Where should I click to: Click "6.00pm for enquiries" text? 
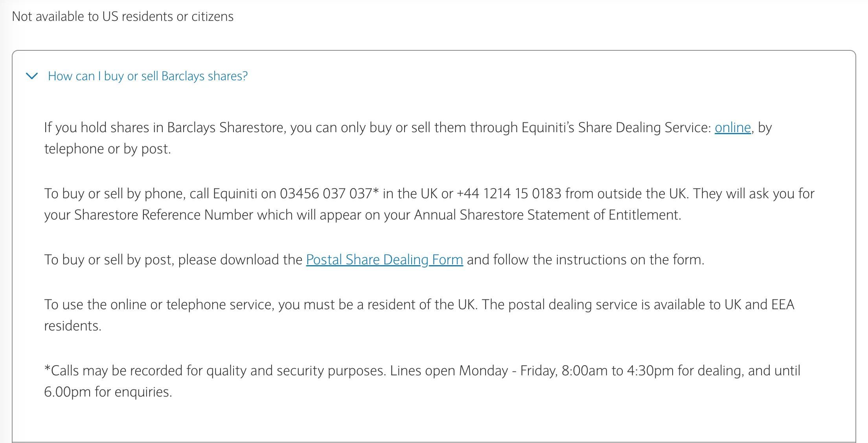[108, 392]
